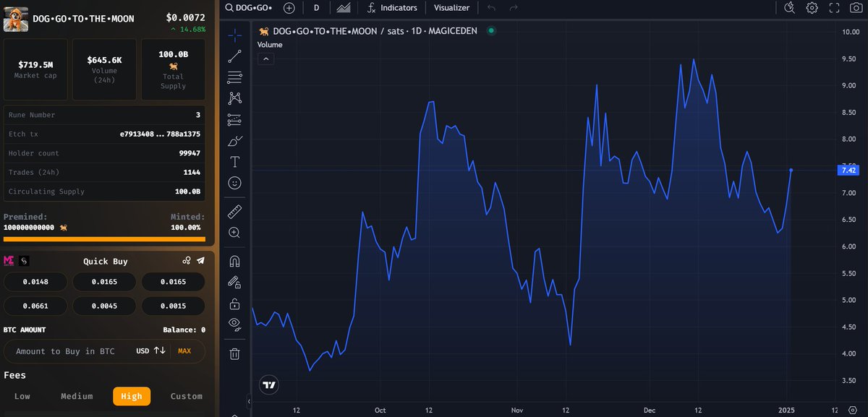This screenshot has width=868, height=417.
Task: Open the emoji icons tool
Action: [234, 183]
